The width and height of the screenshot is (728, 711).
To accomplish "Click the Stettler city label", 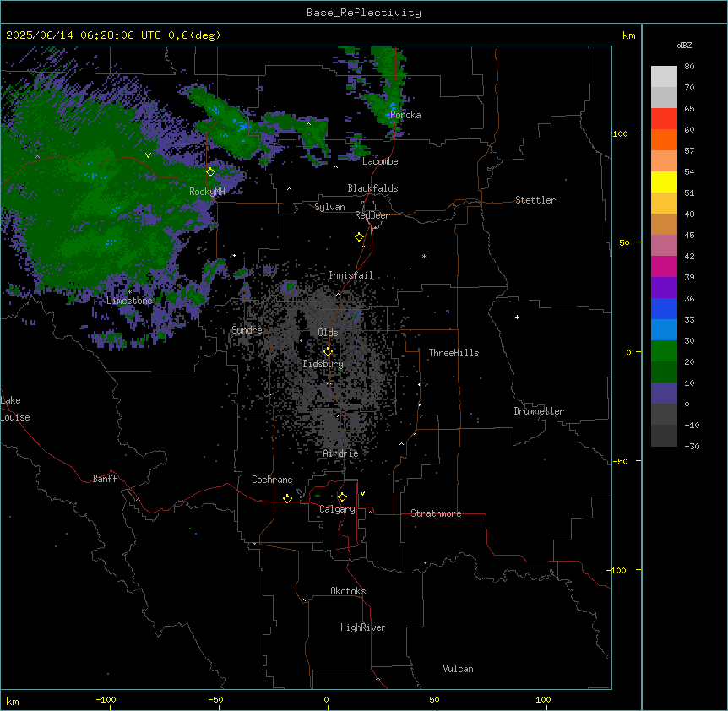I will [x=535, y=200].
